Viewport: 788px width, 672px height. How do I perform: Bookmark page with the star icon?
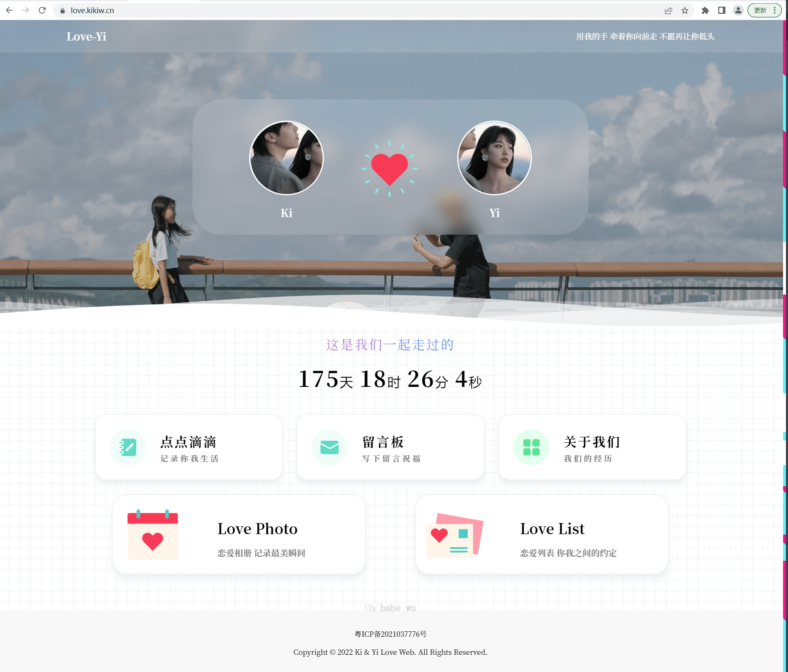point(685,11)
